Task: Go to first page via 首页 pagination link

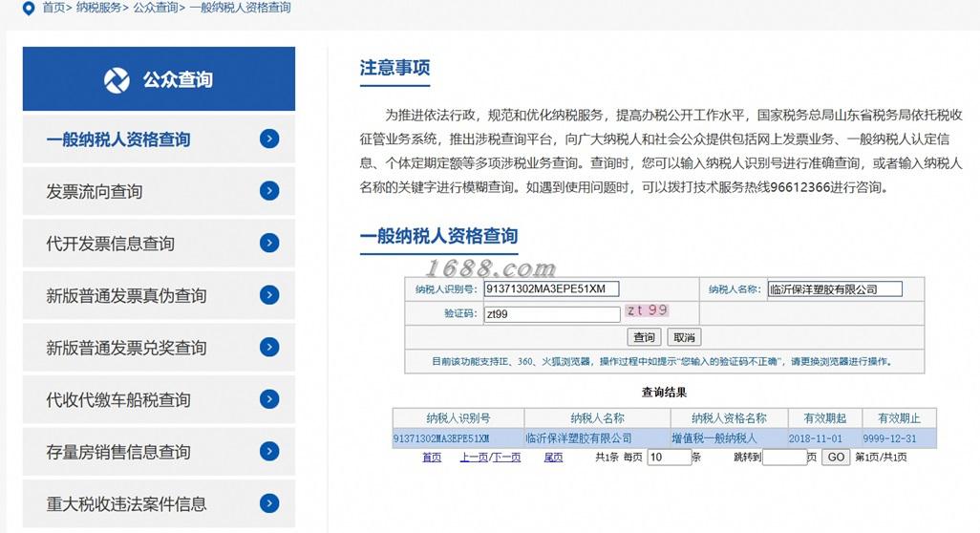Action: [x=431, y=458]
